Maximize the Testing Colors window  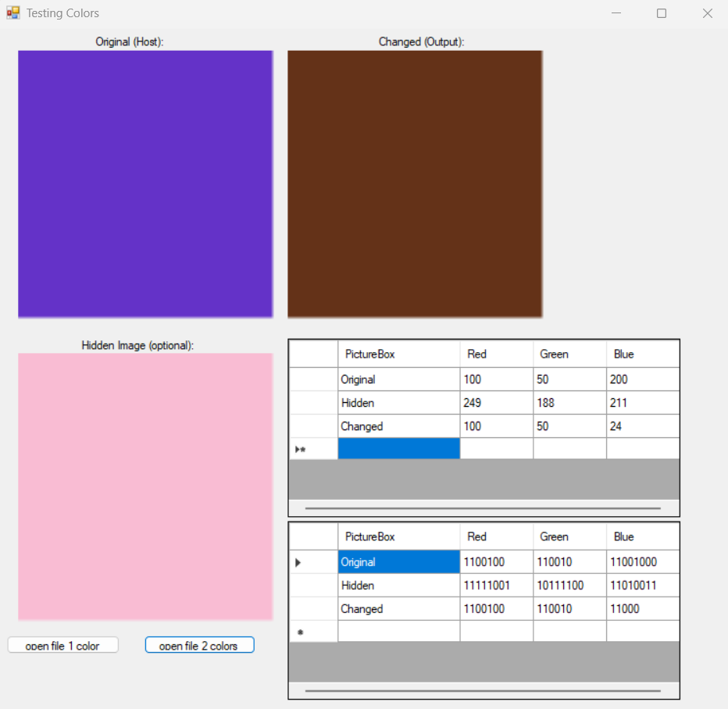(662, 13)
